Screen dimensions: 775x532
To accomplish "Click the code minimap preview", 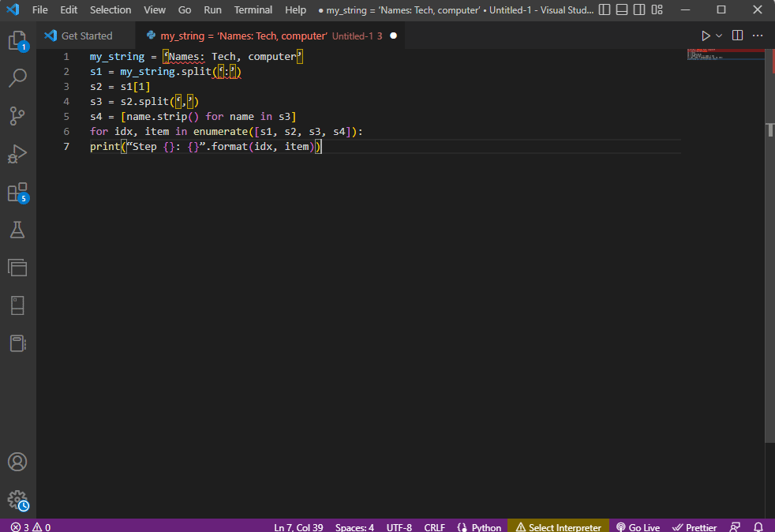I will tap(725, 54).
